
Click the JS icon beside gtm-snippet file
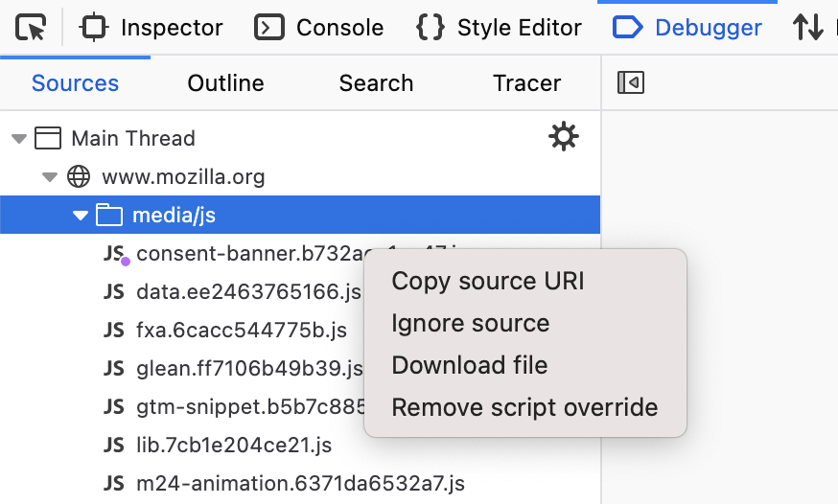113,407
